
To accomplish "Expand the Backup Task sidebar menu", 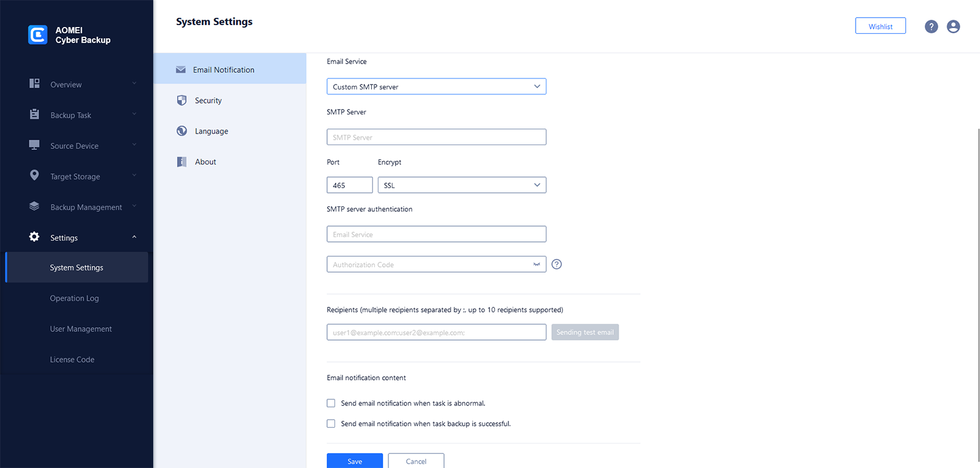I will [x=83, y=115].
